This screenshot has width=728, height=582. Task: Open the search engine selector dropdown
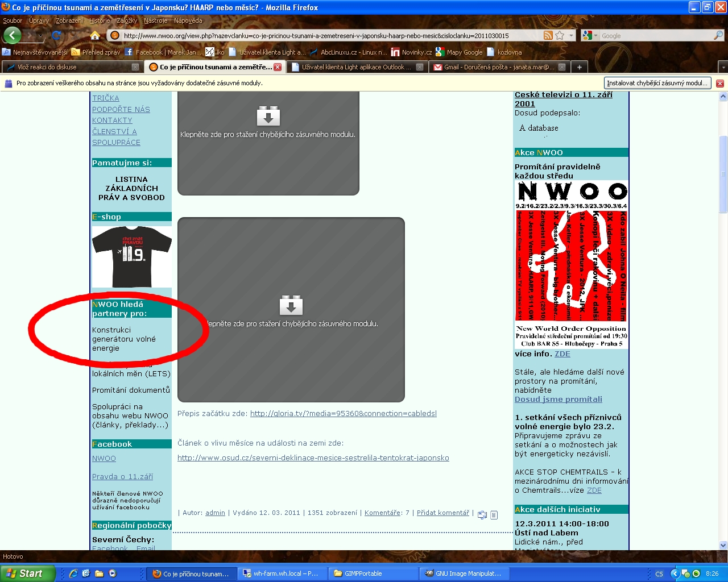pos(596,35)
